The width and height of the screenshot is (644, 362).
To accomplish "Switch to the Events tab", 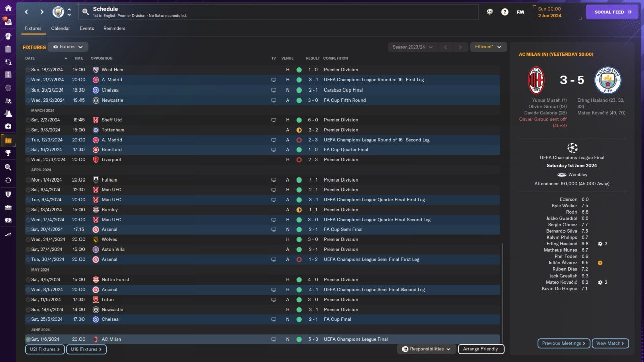I will click(x=87, y=28).
